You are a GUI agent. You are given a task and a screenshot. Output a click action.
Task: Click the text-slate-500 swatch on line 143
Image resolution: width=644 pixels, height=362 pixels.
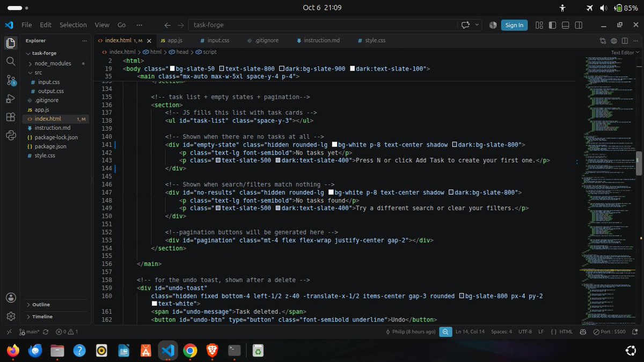218,161
